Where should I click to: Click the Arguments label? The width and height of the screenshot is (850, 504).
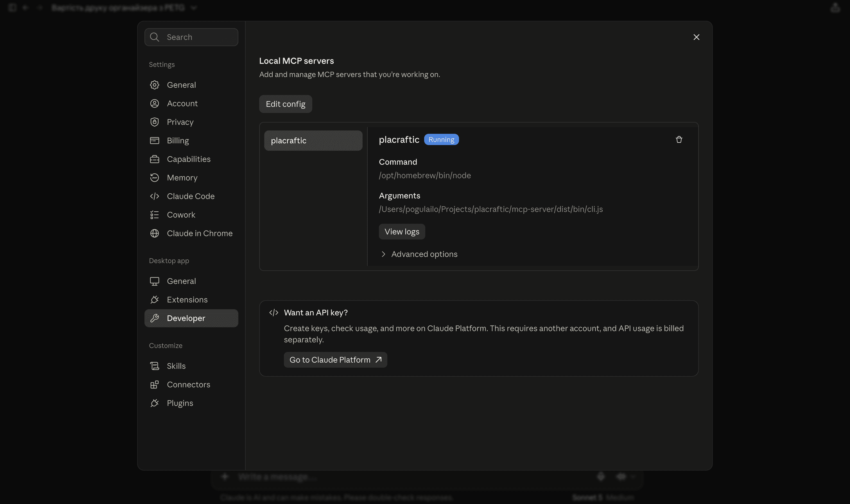point(399,196)
